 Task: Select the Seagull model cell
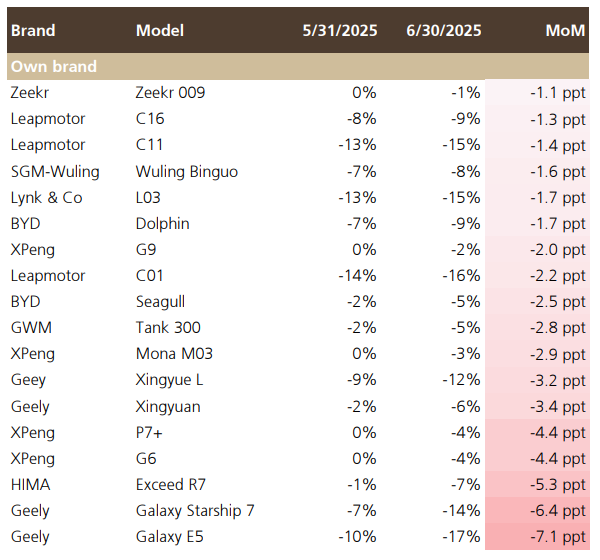coord(160,301)
